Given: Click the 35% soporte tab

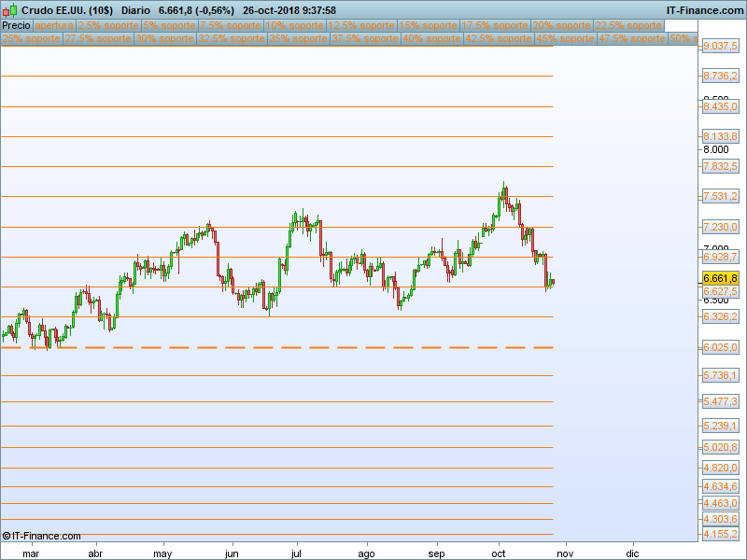Looking at the screenshot, I should pos(298,38).
